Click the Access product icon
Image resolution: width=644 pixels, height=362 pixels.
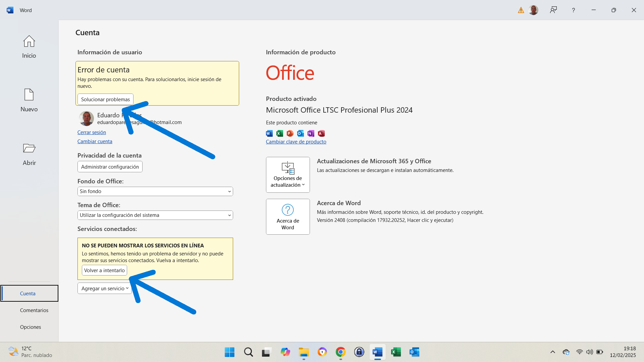pos(321,133)
